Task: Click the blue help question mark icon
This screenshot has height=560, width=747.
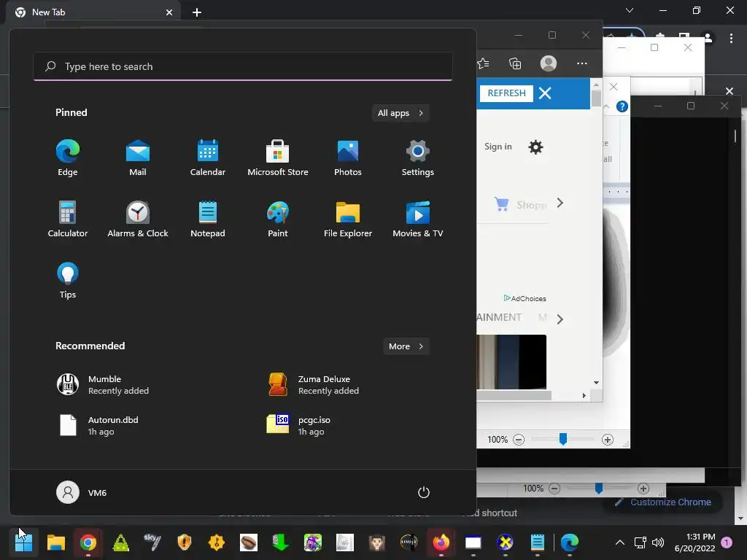Action: pos(622,106)
